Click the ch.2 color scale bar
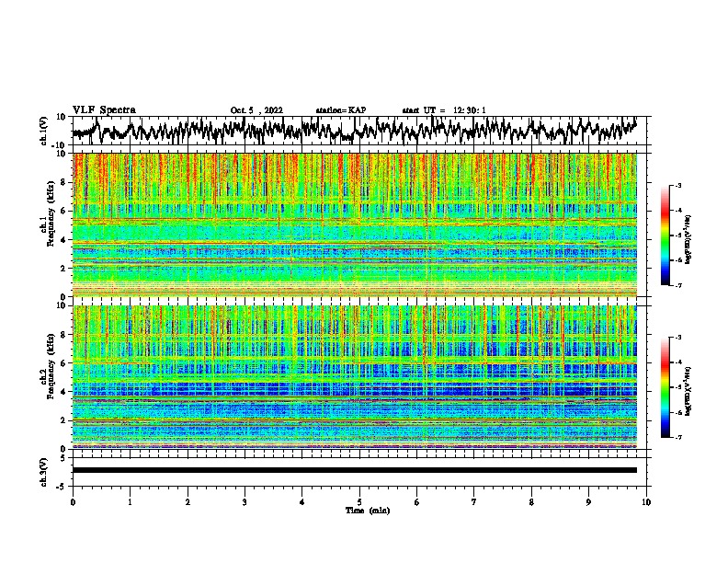Viewport: 728px width, 563px height. pos(665,387)
